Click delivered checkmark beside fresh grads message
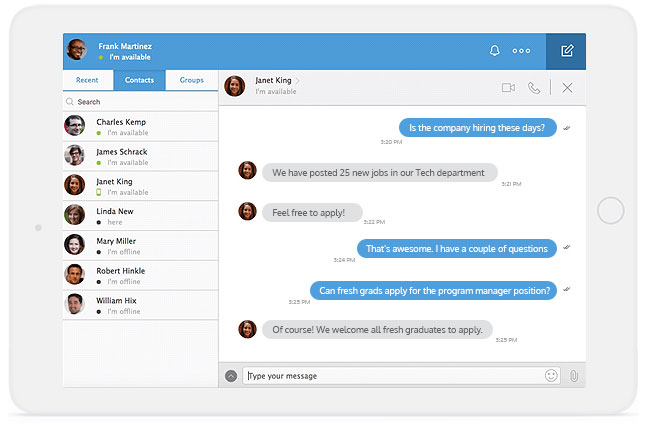 566,289
